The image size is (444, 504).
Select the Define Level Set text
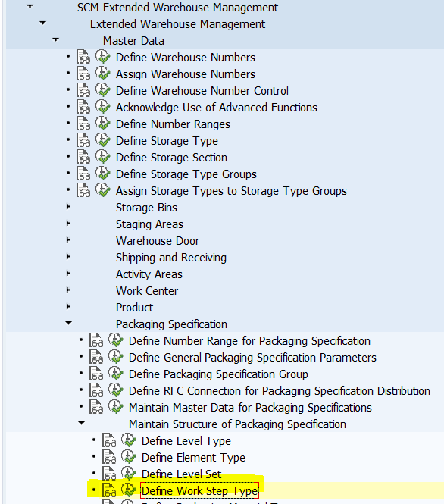click(x=182, y=474)
